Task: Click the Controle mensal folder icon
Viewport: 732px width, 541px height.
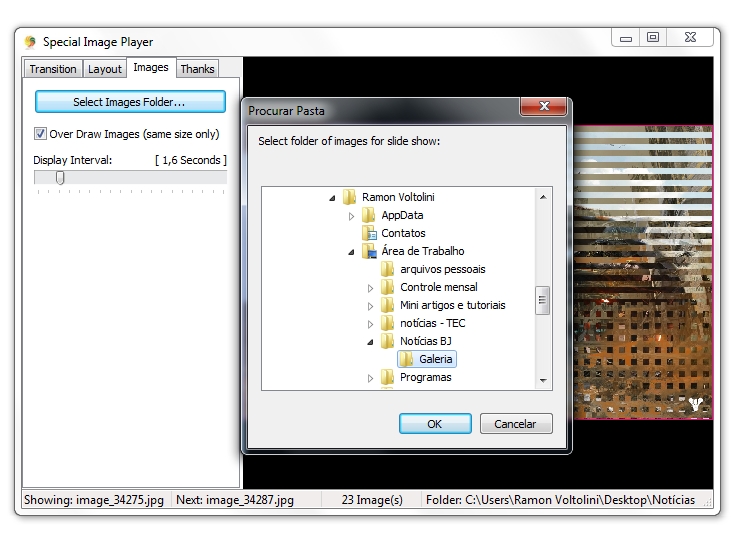Action: 387,287
